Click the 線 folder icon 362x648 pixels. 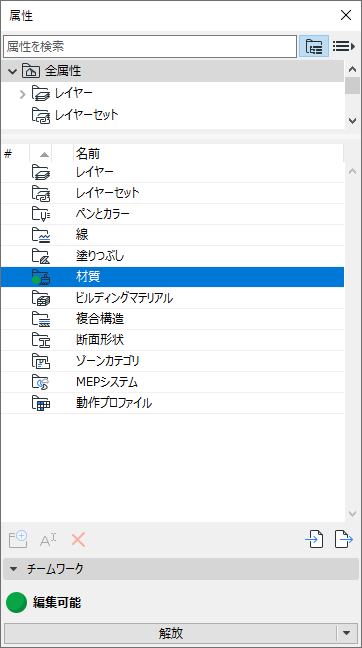click(40, 235)
